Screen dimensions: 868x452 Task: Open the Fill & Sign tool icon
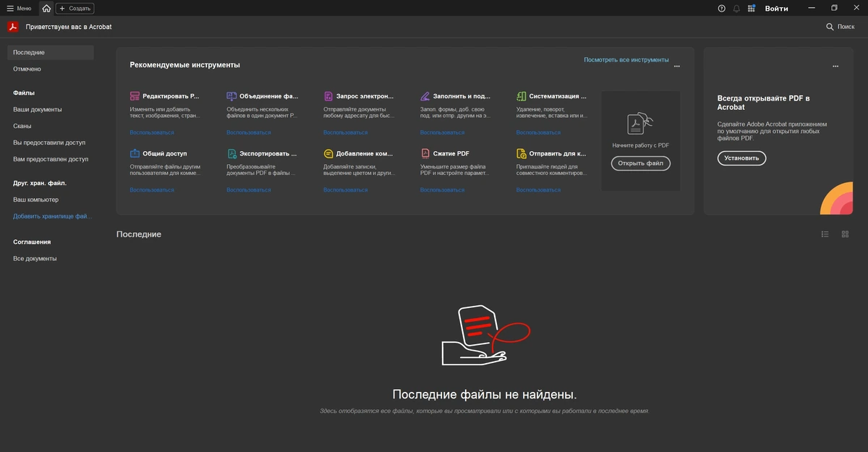coord(425,95)
